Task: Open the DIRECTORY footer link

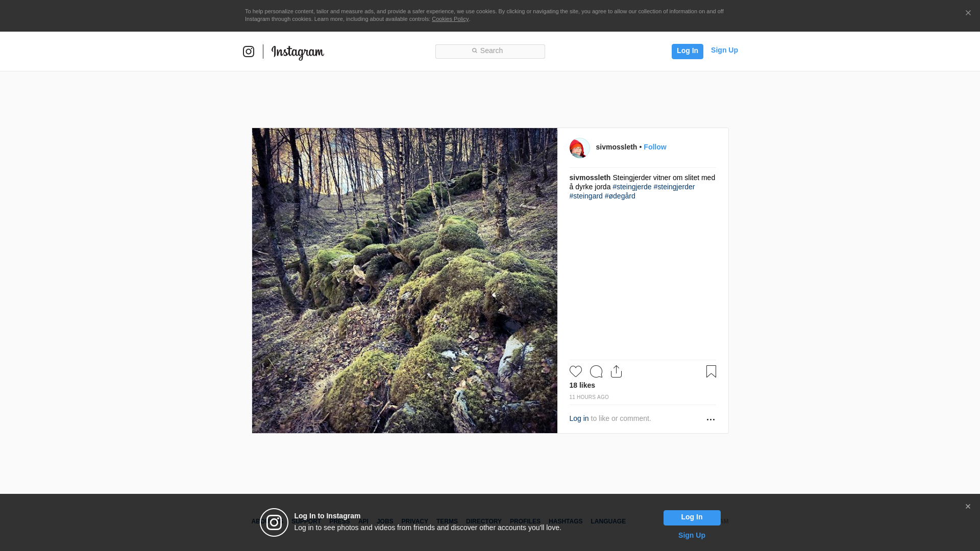Action: point(483,521)
